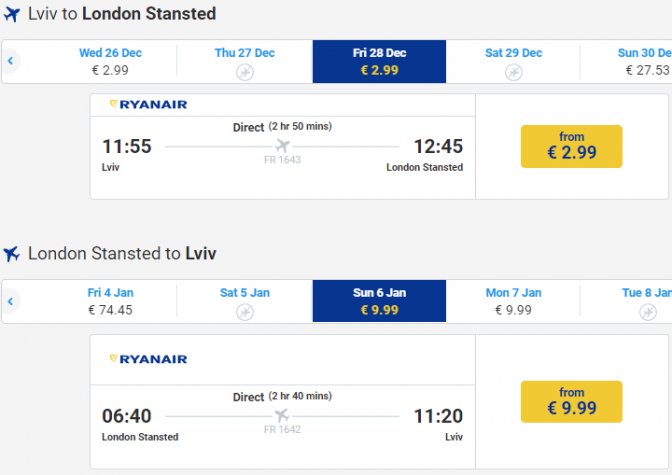672x475 pixels.
Task: Select the Fri 4 Jan return date
Action: (x=110, y=301)
